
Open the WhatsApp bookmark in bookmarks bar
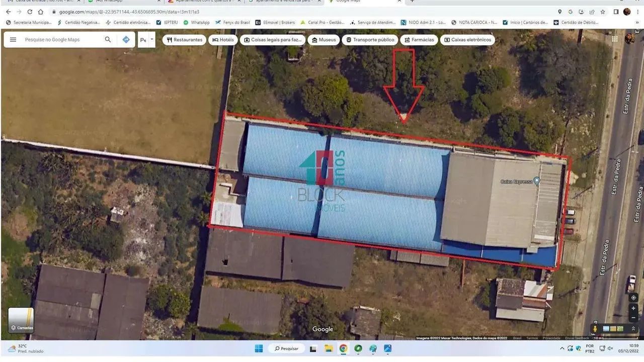[196, 22]
